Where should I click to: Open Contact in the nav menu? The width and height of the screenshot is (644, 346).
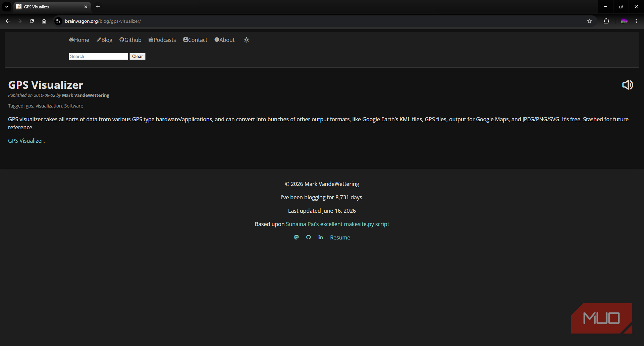point(195,40)
